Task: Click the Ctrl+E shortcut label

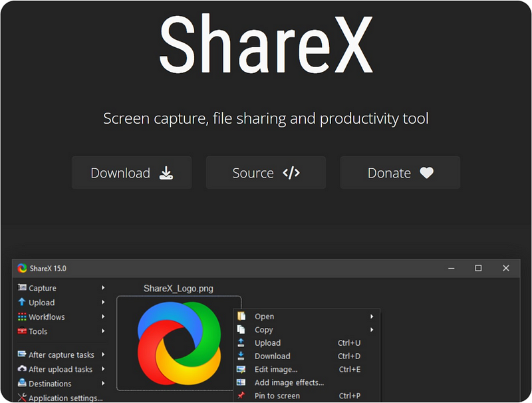Action: point(350,369)
